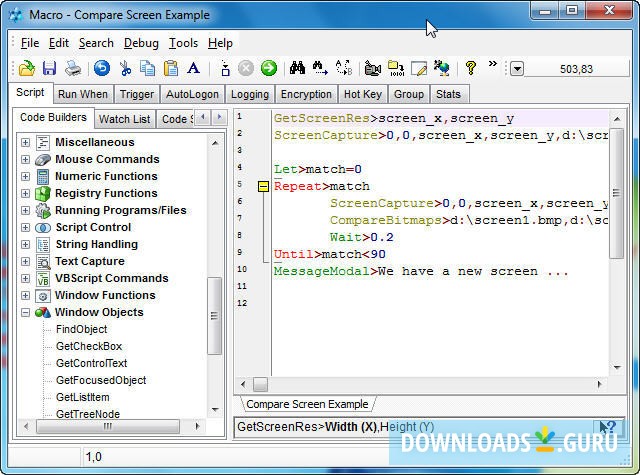Expand String Handling node

click(x=25, y=244)
